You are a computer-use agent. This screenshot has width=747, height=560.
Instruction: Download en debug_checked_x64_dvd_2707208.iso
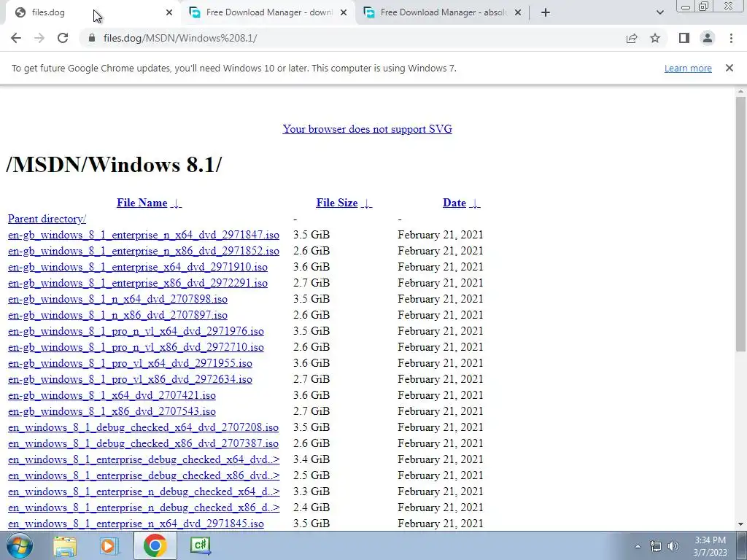144,427
